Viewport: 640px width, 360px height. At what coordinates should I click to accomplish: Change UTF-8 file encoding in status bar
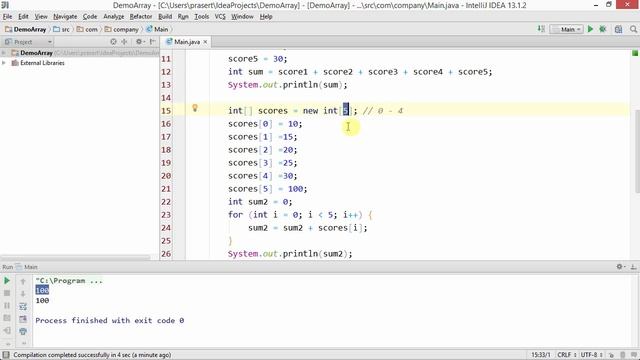click(591, 355)
